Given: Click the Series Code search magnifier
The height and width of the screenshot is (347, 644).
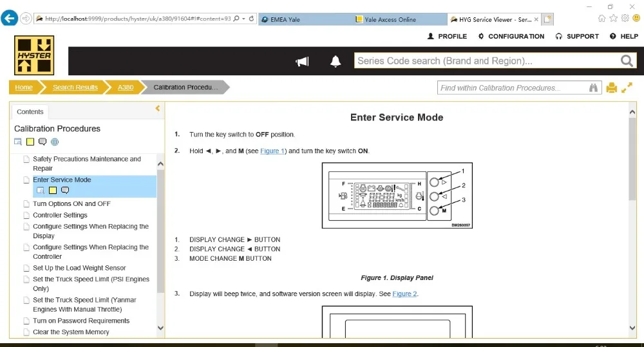Looking at the screenshot, I should pos(627,61).
